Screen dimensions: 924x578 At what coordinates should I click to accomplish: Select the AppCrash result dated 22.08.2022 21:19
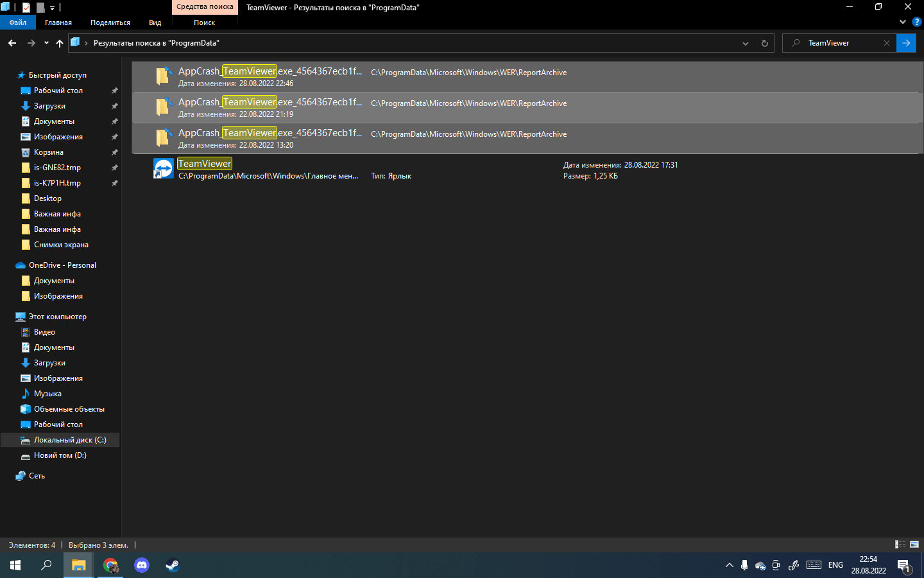tap(527, 107)
